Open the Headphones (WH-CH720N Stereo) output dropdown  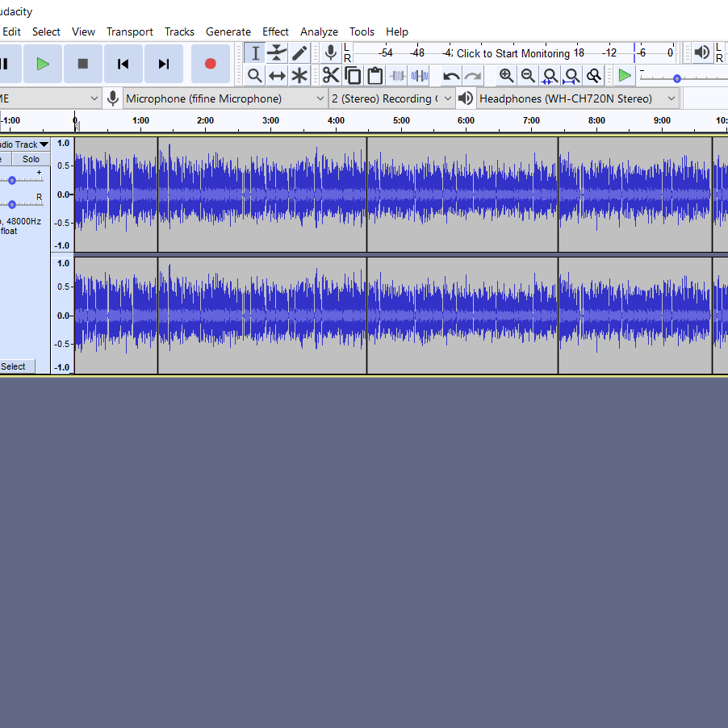tap(577, 98)
